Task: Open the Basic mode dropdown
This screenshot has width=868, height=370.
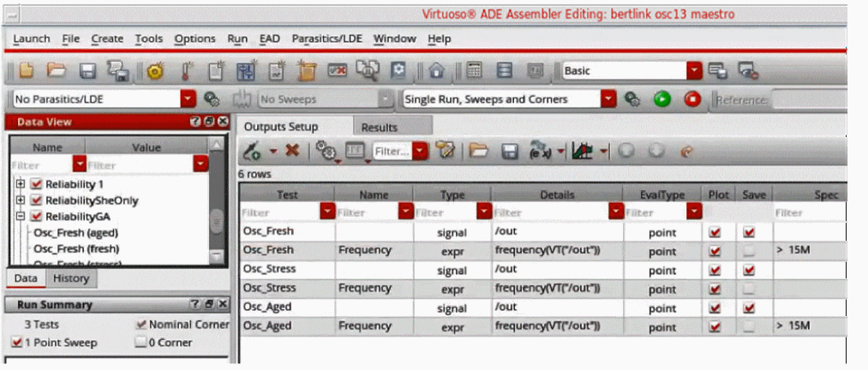Action: pyautogui.click(x=694, y=71)
